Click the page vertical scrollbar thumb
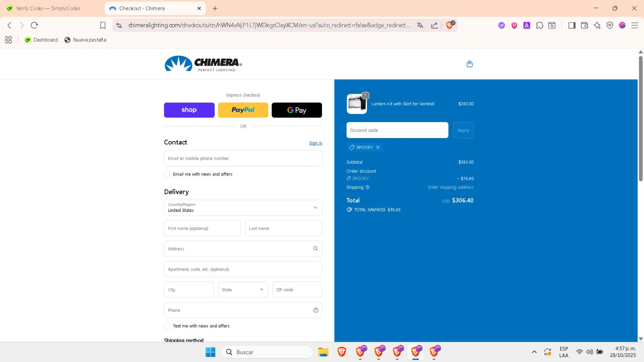The image size is (644, 362). coord(641,118)
